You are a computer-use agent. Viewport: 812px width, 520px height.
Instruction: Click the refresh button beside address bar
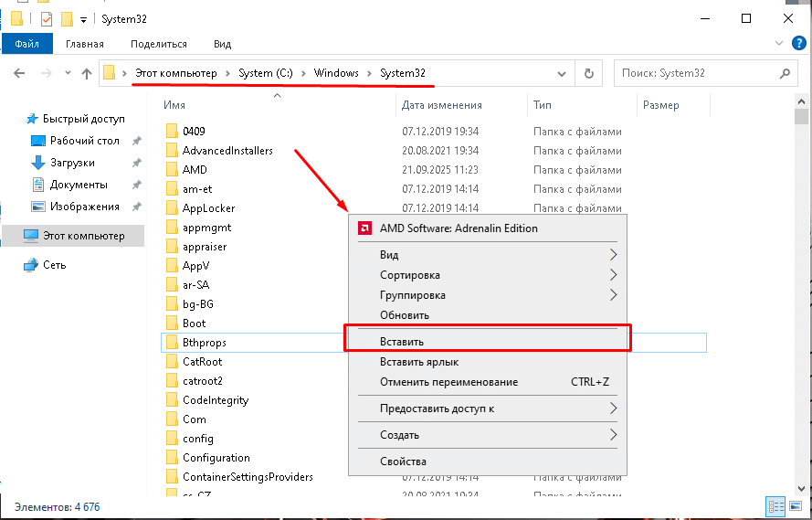click(589, 74)
